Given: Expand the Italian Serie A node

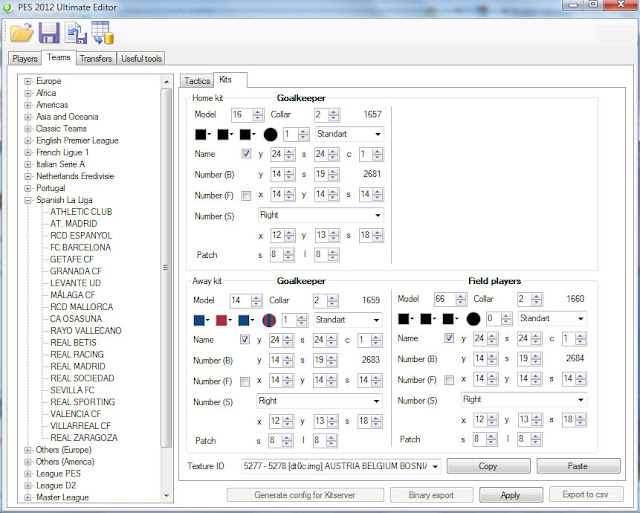Looking at the screenshot, I should (x=27, y=164).
